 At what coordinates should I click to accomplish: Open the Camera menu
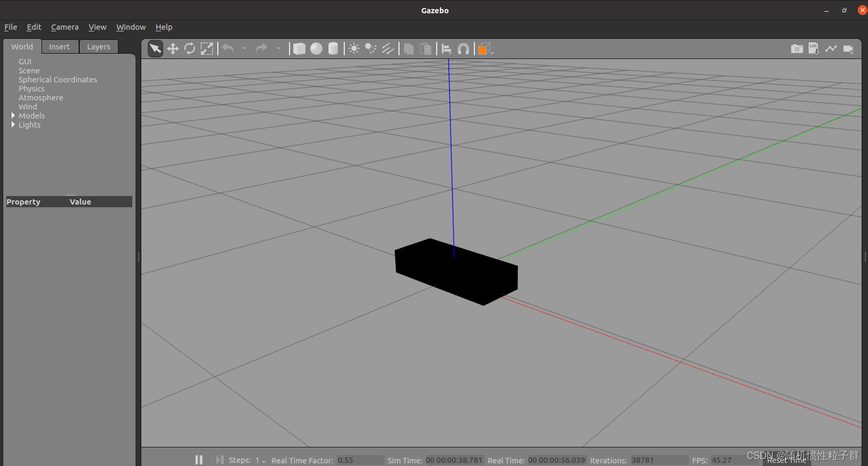[x=65, y=27]
